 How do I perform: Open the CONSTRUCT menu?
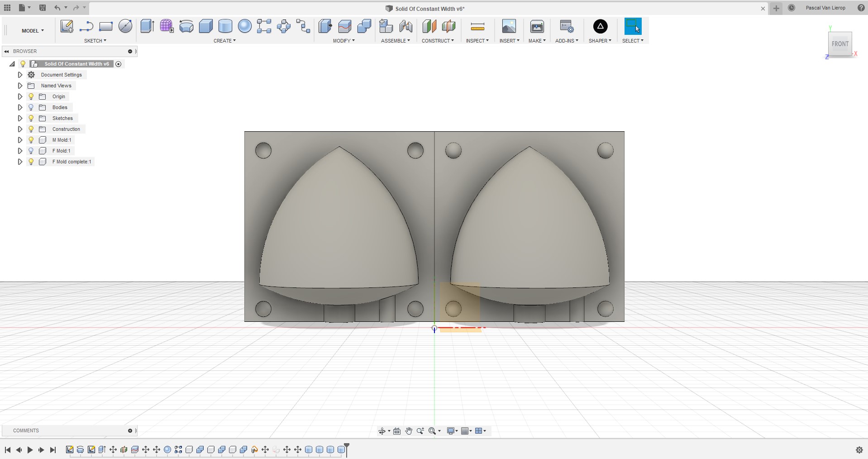(438, 41)
